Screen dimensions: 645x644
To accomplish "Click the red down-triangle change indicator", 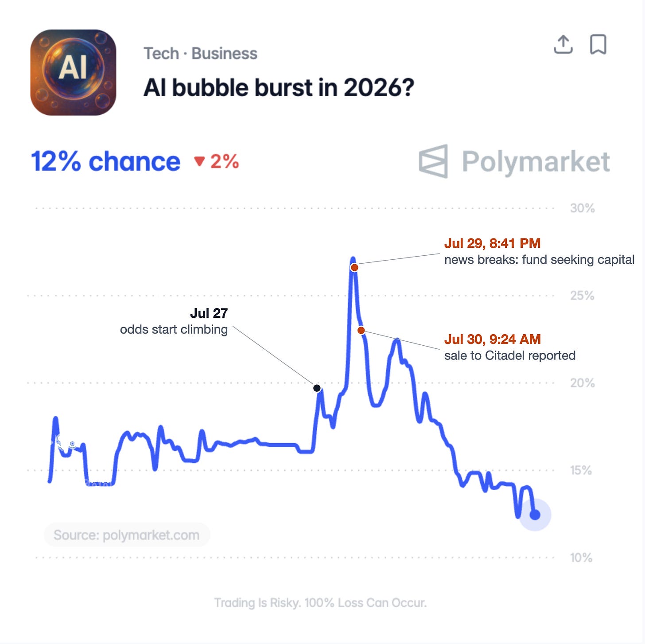I will [199, 161].
